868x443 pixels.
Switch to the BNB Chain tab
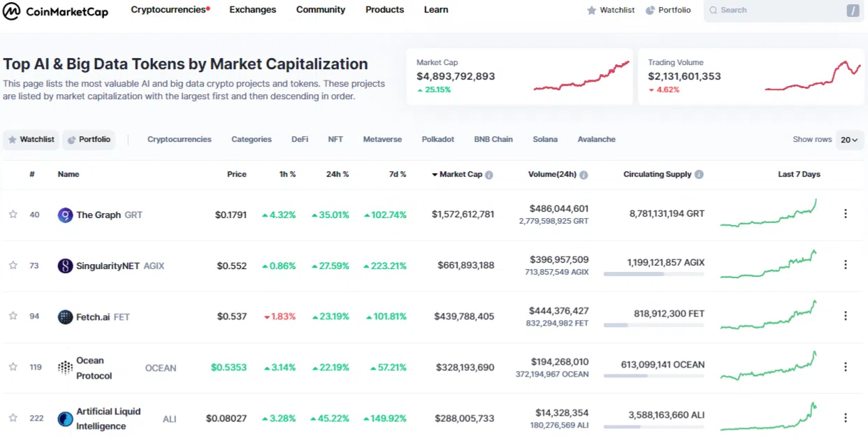tap(493, 140)
